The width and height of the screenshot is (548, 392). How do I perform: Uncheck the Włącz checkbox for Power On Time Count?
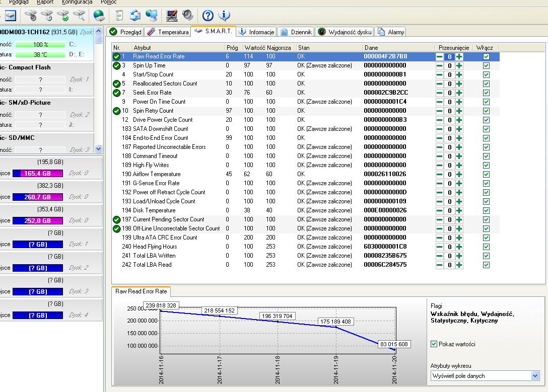point(486,102)
